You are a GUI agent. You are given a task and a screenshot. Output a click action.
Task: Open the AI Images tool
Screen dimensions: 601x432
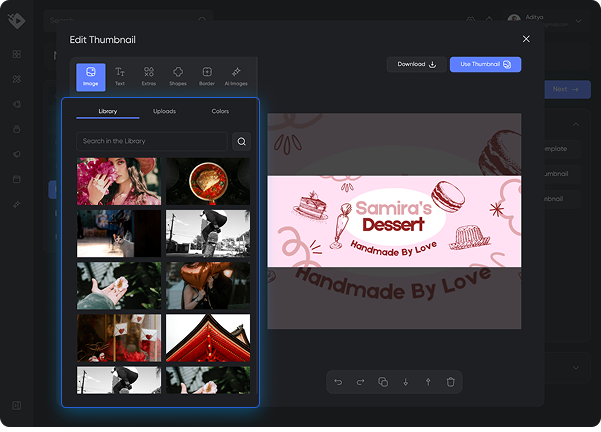pyautogui.click(x=236, y=76)
